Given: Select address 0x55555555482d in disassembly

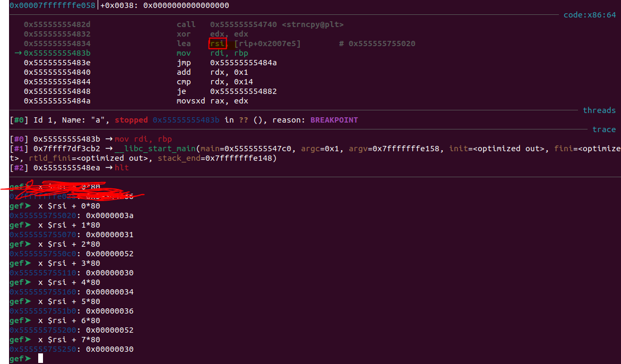Looking at the screenshot, I should coord(57,24).
